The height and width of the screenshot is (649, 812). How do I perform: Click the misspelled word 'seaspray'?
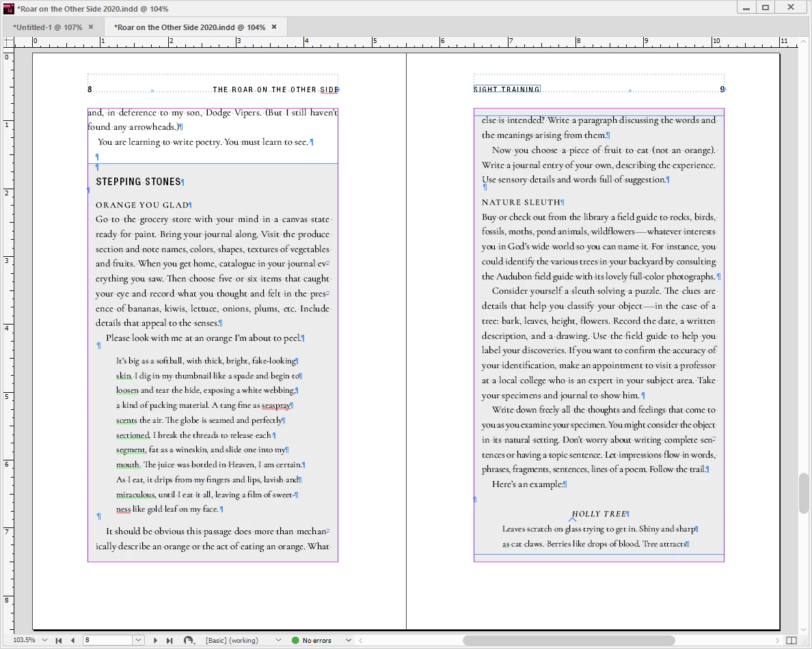(x=276, y=405)
